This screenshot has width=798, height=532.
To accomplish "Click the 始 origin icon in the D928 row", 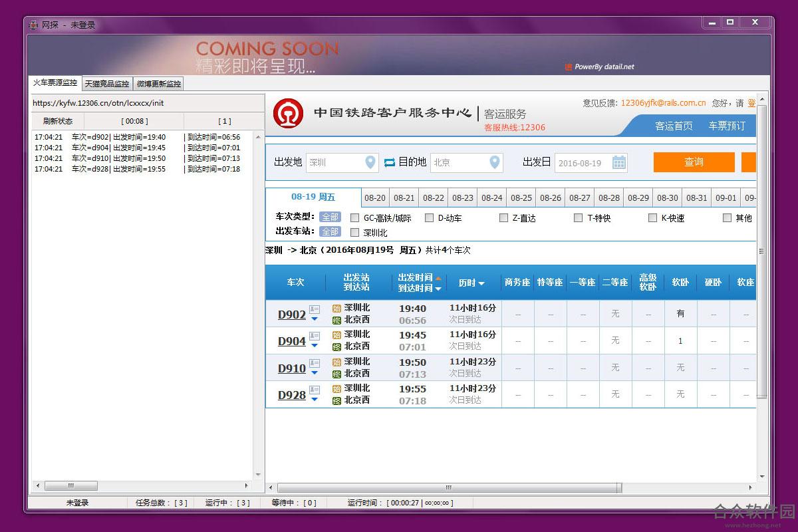I will coord(336,388).
